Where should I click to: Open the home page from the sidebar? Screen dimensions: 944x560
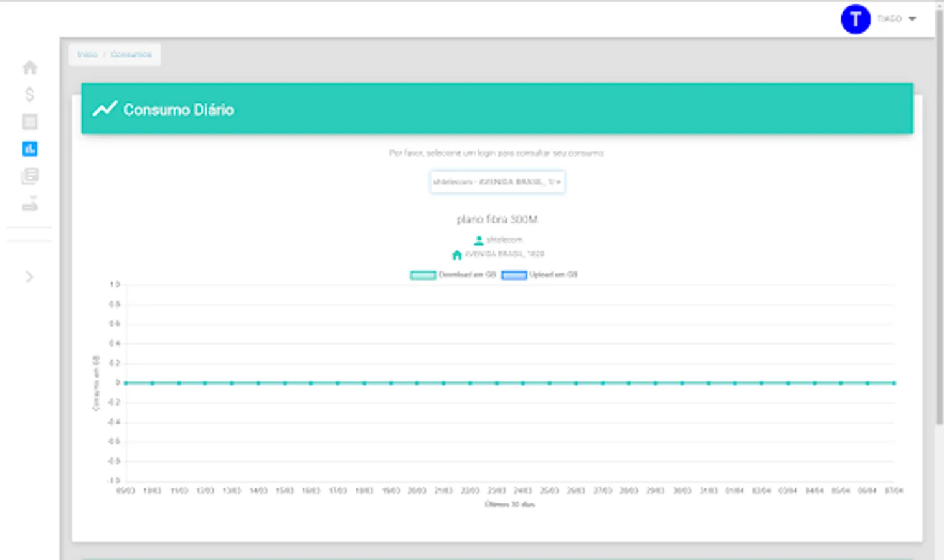(30, 67)
